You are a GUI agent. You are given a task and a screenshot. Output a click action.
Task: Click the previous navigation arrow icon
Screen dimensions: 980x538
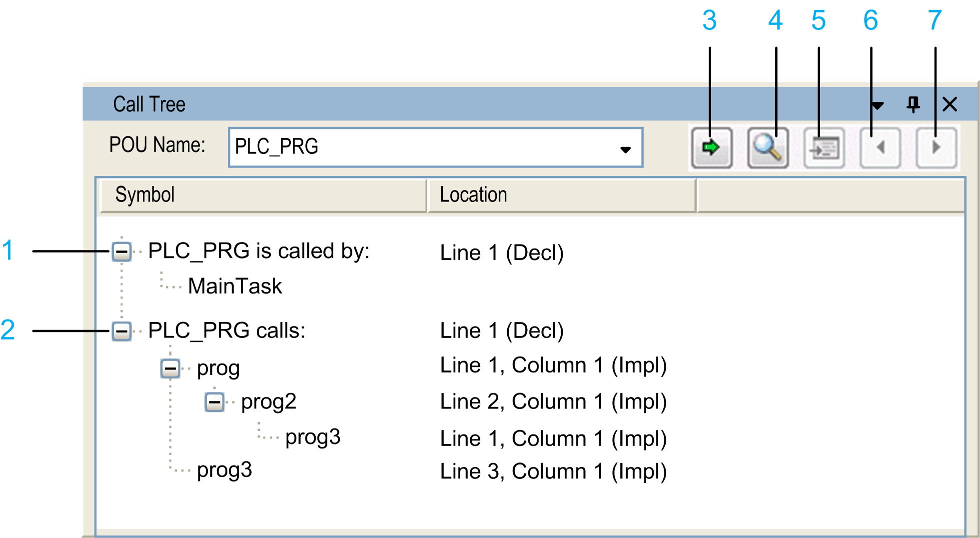880,147
